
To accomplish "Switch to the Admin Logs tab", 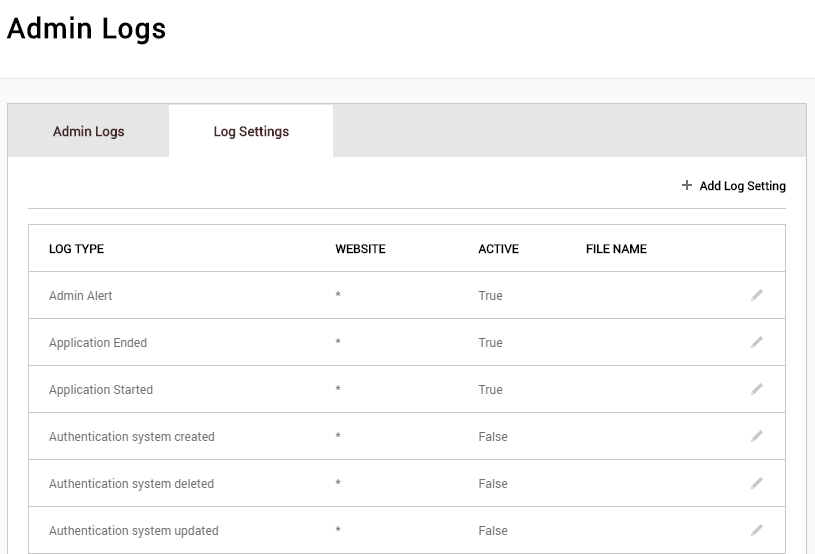I will (x=88, y=131).
